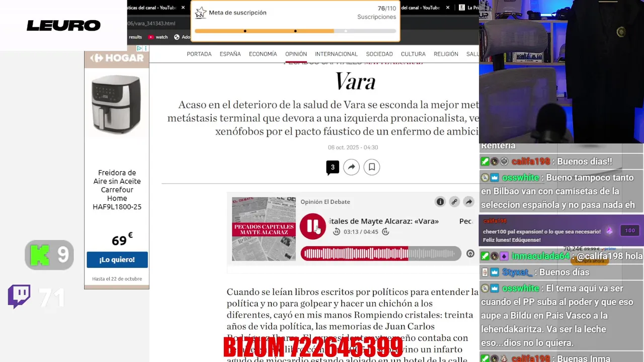Open the ad options three-dot icon
The width and height of the screenshot is (644, 362).
[146, 48]
